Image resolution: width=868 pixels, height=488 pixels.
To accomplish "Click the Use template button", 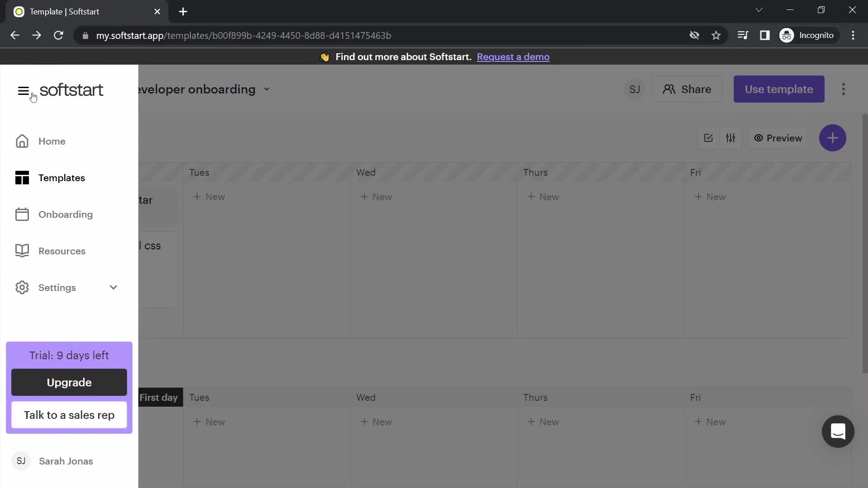I will coord(779,89).
